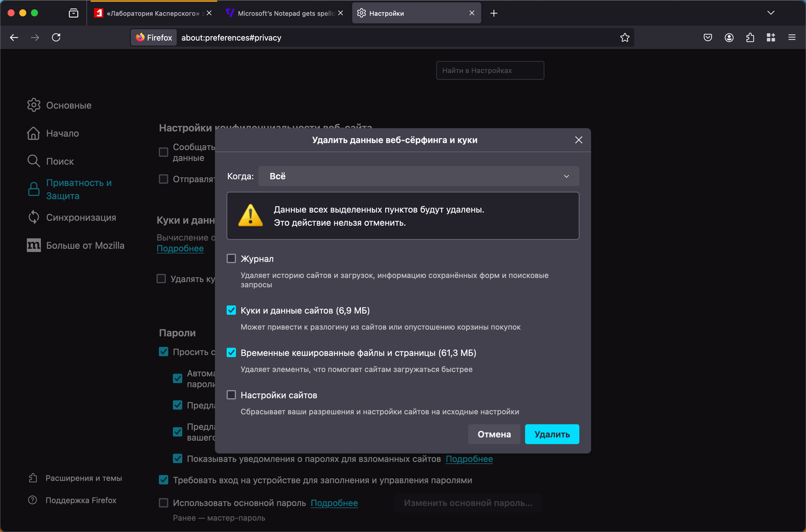806x532 pixels.
Task: Bookmark this page with the star icon
Action: pos(625,38)
